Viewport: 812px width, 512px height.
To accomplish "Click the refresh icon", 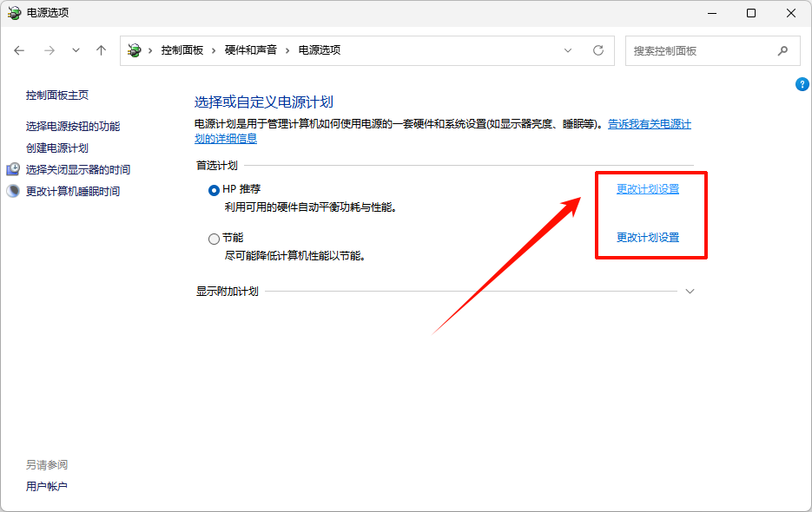I will [x=598, y=50].
